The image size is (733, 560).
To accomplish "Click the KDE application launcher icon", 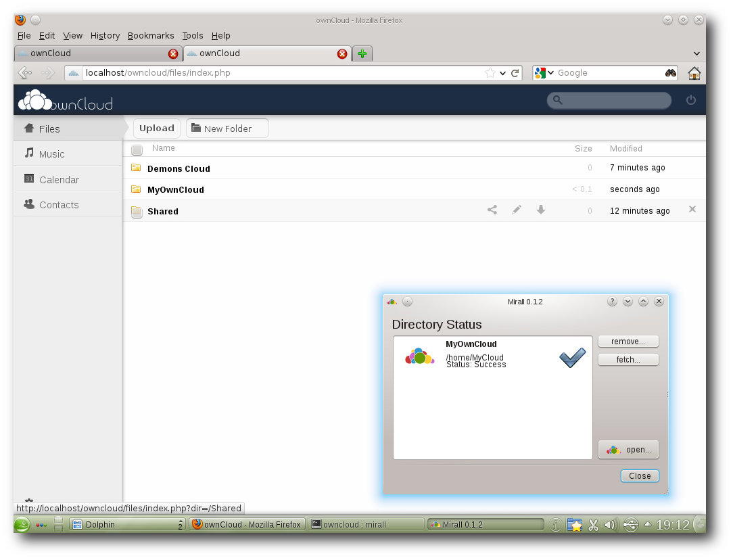I will [x=22, y=525].
